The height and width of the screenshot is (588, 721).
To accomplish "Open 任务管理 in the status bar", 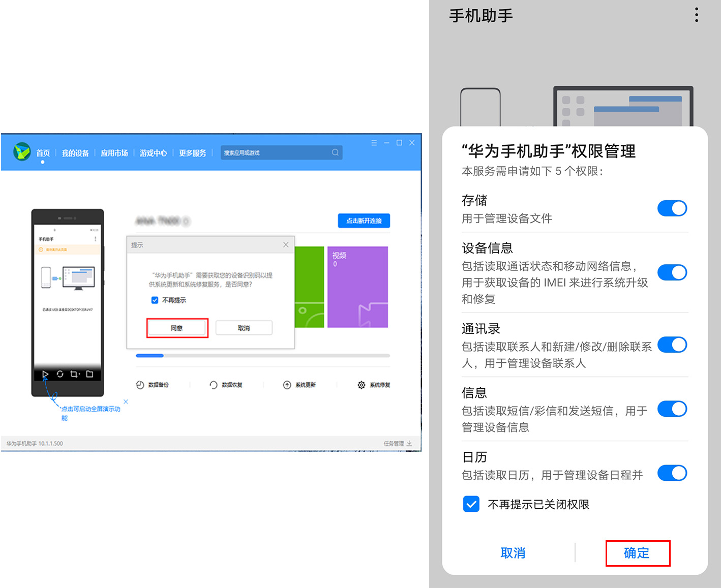I will (x=398, y=443).
